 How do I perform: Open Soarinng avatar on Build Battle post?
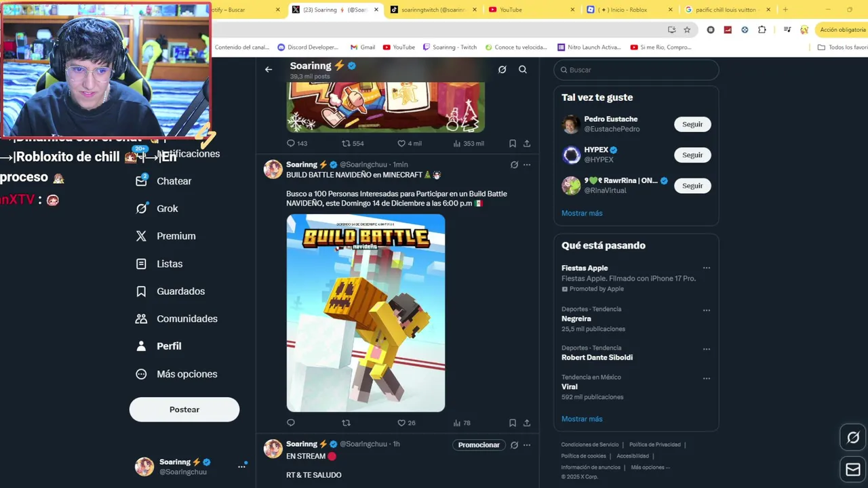click(273, 169)
